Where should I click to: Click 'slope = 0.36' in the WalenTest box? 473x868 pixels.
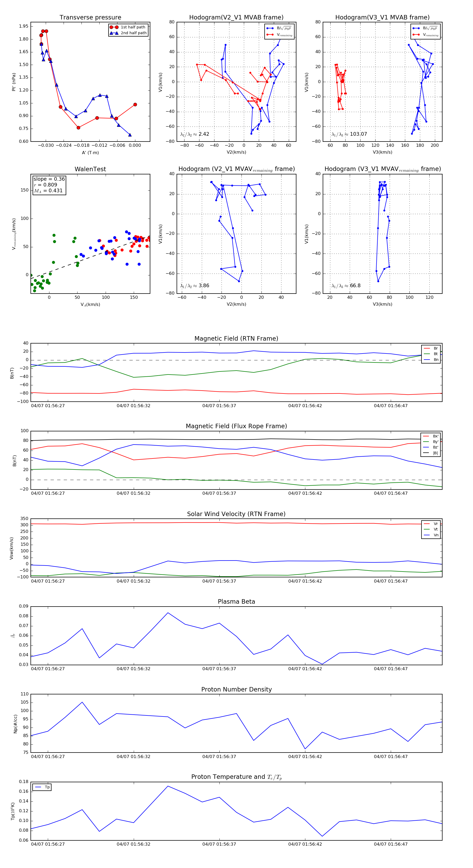[x=49, y=179]
